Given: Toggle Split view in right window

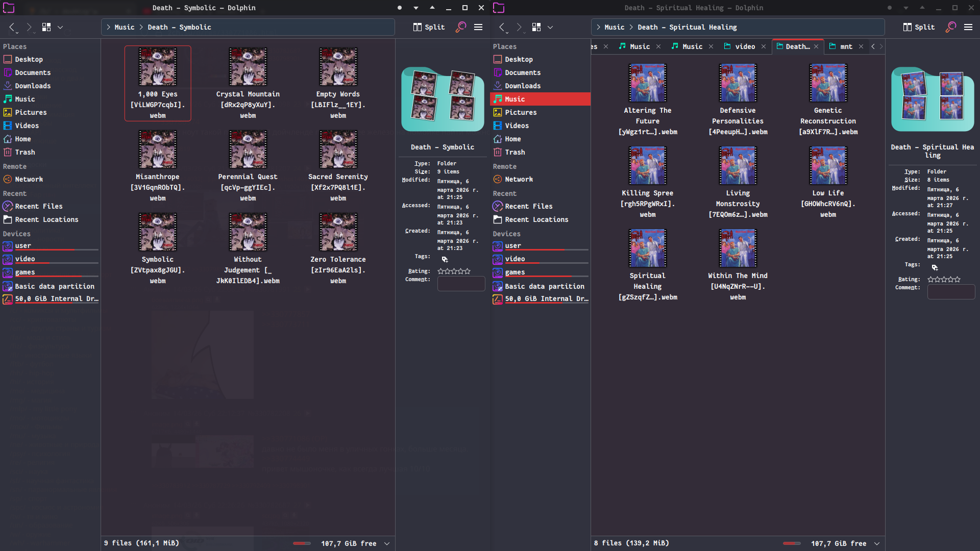Looking at the screenshot, I should 919,27.
